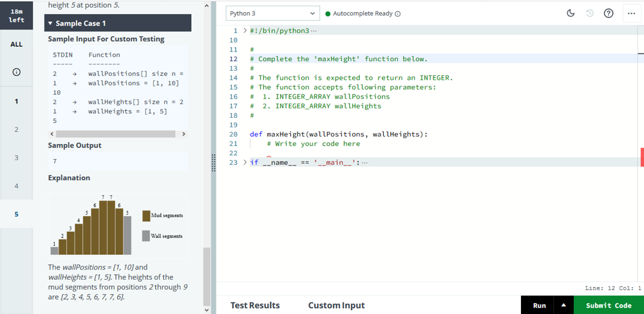Switch to the Custom Input tab
This screenshot has width=644, height=314.
[x=336, y=305]
